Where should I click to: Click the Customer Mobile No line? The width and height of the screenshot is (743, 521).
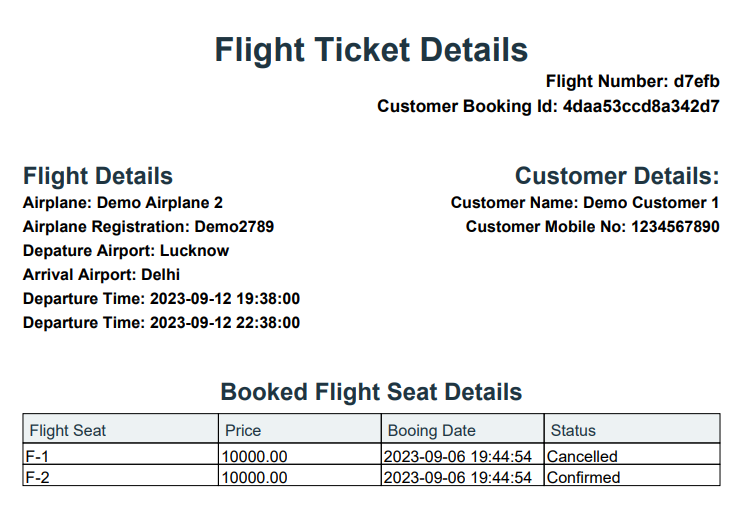pos(592,227)
